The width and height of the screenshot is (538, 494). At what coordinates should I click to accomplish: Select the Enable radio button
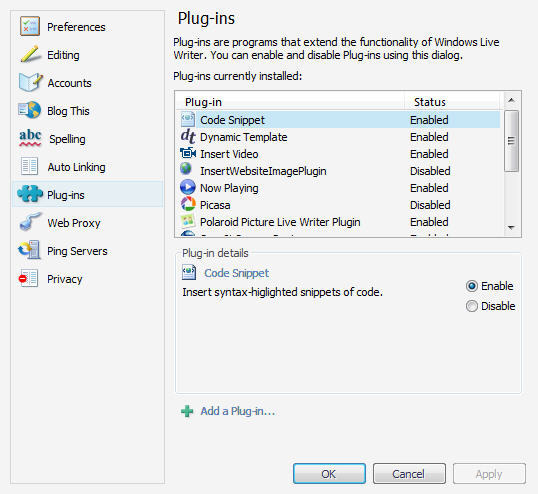coord(472,286)
